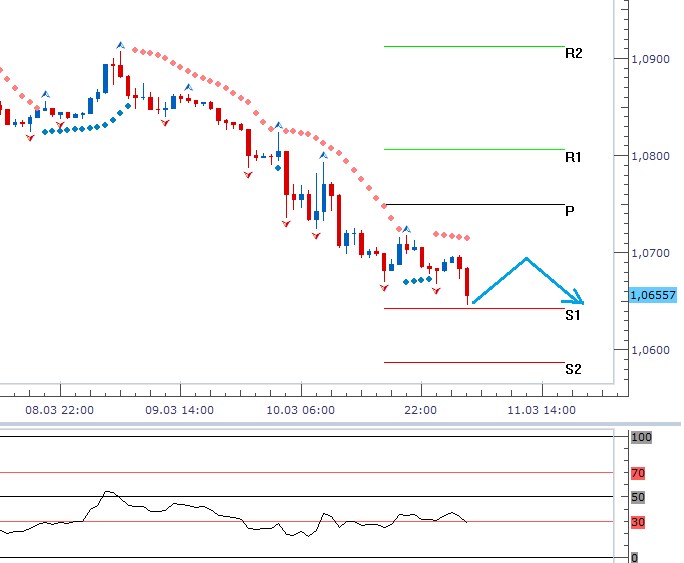Click the 08.03 22:00 time axis label

[x=60, y=410]
